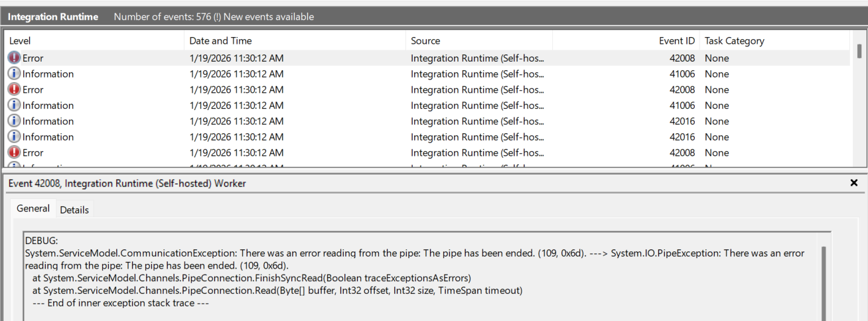
Task: Click the error icon in the highlighted top row
Action: pos(15,58)
